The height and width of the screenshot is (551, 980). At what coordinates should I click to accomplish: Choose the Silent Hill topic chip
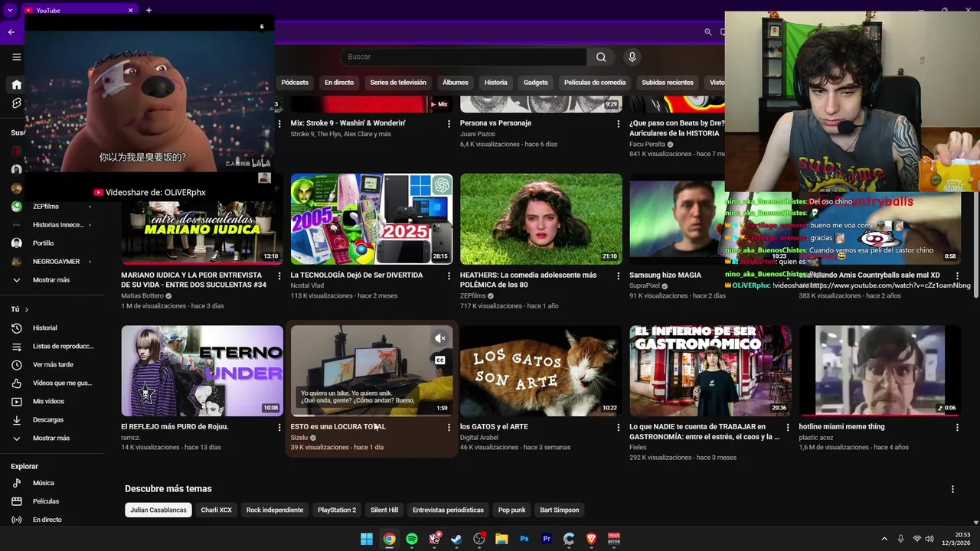(x=384, y=510)
